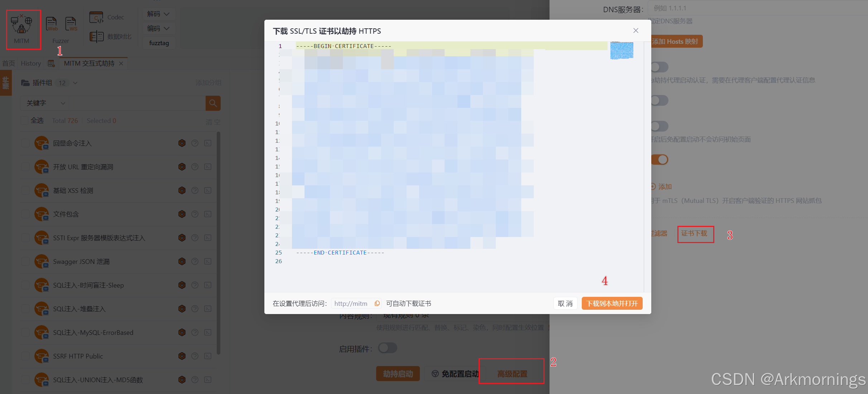
Task: Open the WS Fuzzer icon
Action: point(71,24)
